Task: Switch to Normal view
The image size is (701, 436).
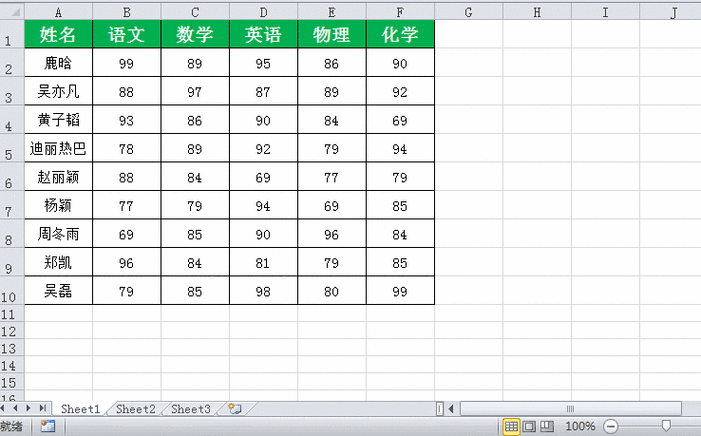Action: tap(511, 427)
